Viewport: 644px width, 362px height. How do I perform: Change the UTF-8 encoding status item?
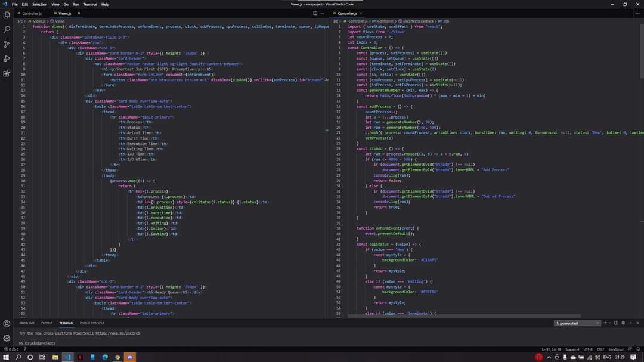[x=588, y=349]
